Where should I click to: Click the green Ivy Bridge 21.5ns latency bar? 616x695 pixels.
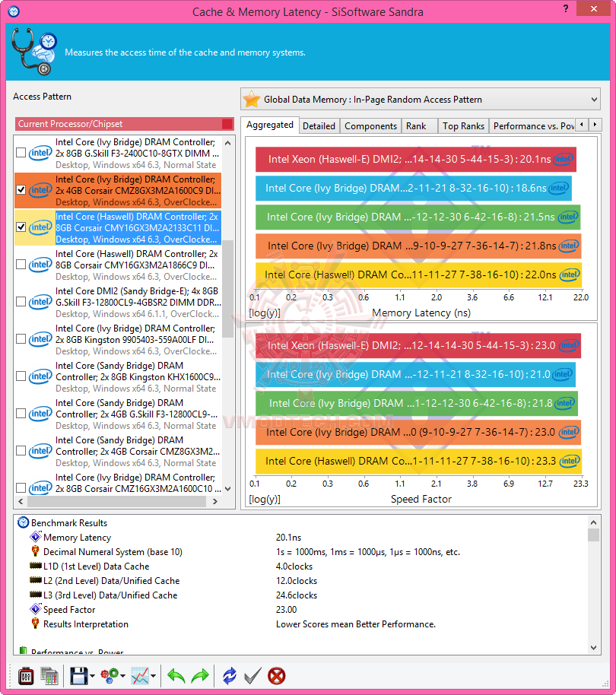pos(418,217)
